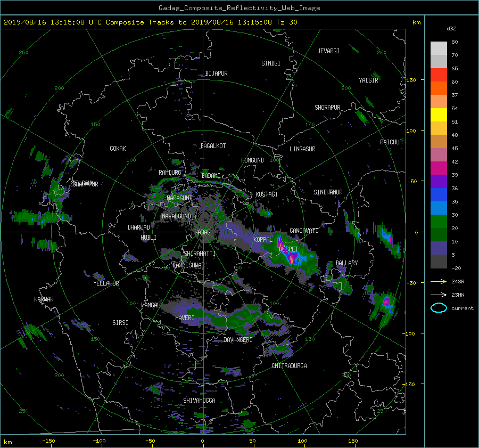Click the SHIRAHATTI city label
This screenshot has height=448, width=479.
tap(200, 254)
